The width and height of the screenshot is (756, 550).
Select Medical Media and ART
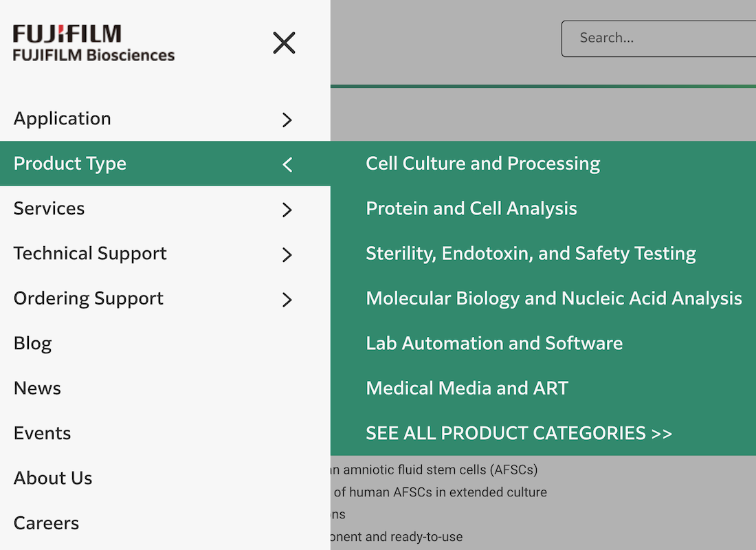click(467, 388)
